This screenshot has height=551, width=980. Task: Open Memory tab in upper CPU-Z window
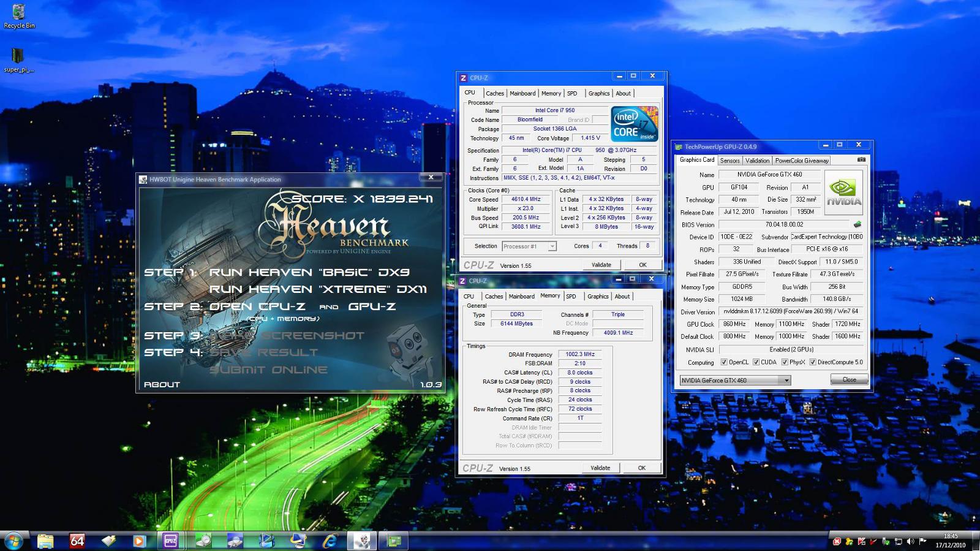click(x=551, y=93)
